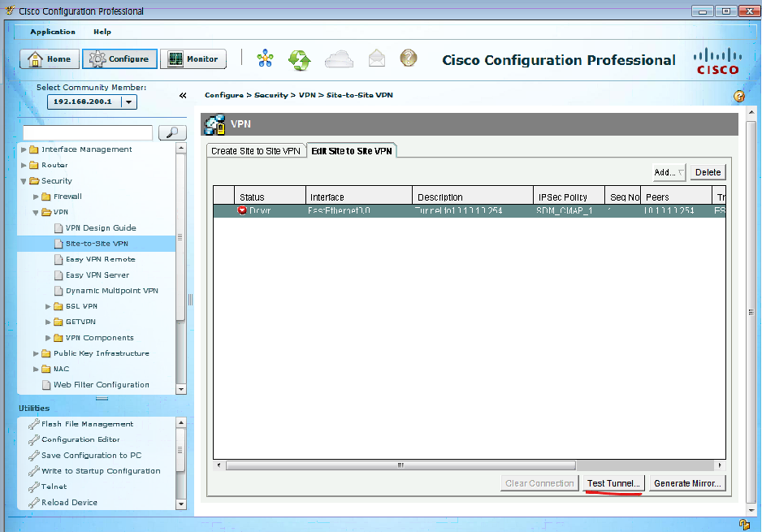Click the Configure toolbar button
762x532 pixels.
[119, 58]
